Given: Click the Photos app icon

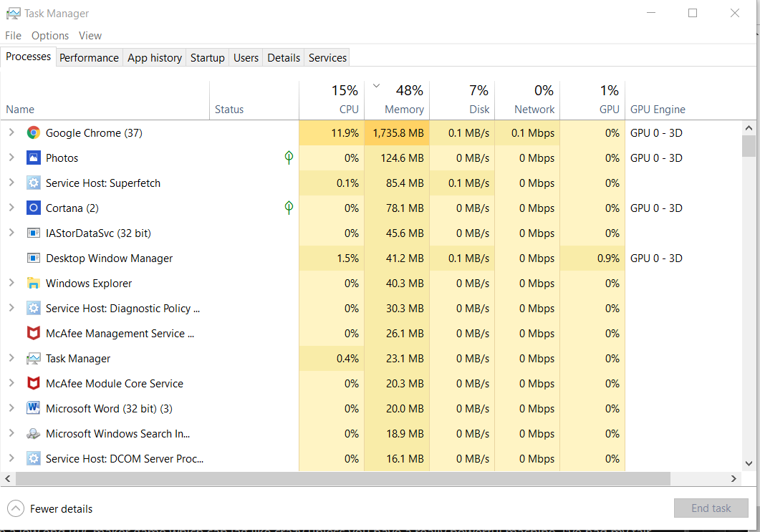Looking at the screenshot, I should coord(34,158).
